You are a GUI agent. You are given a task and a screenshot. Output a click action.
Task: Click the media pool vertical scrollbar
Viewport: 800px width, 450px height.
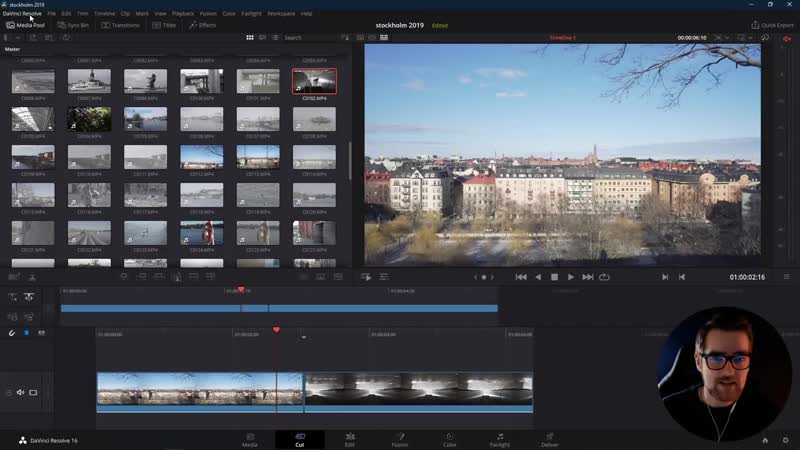(x=349, y=160)
